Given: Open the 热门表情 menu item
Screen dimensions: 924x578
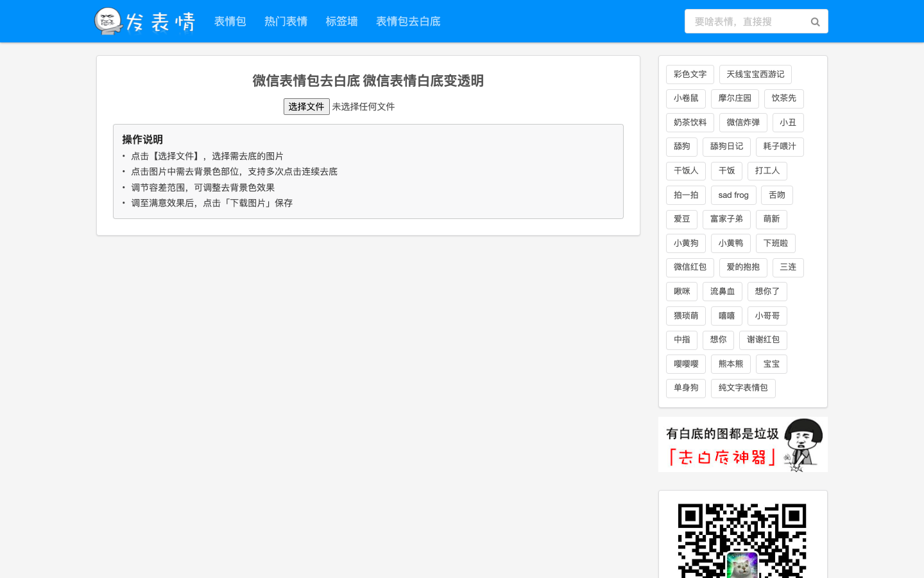Looking at the screenshot, I should click(x=286, y=21).
